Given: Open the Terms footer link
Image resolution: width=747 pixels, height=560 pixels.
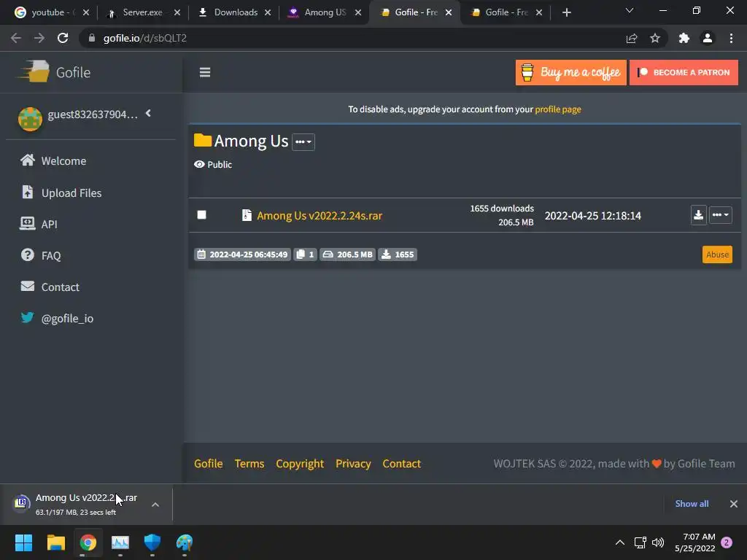Looking at the screenshot, I should pos(249,464).
